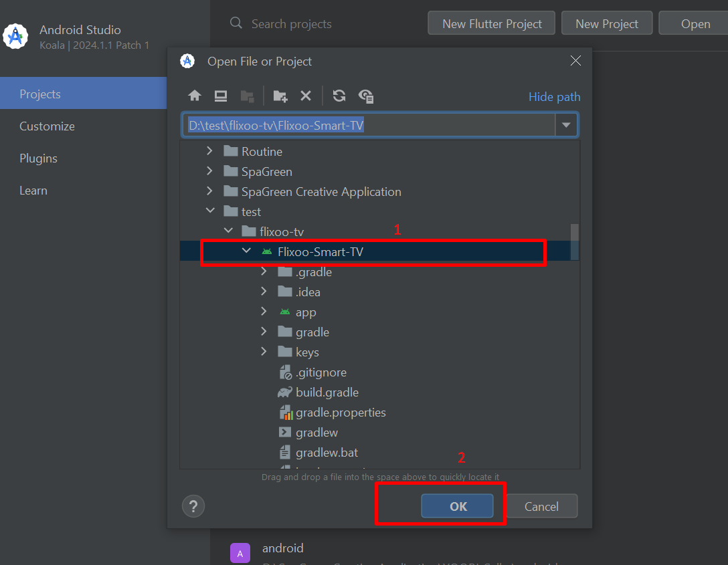Click the Desktop directory toolbar icon

tap(221, 96)
